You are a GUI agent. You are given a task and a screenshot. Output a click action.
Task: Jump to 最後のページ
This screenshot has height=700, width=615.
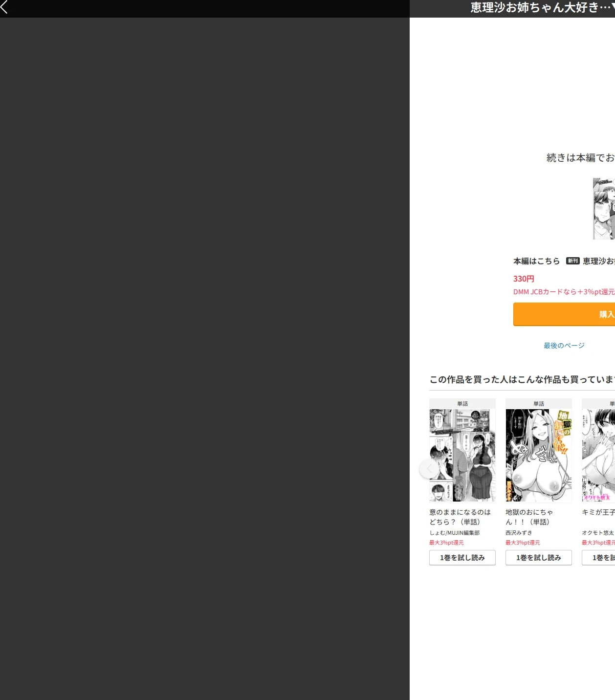click(x=564, y=346)
